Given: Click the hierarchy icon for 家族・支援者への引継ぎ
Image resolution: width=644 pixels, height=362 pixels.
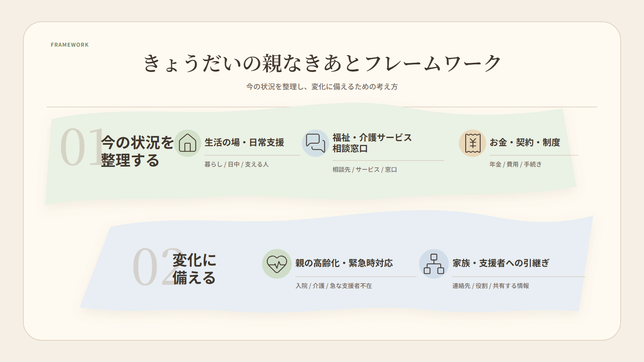Looking at the screenshot, I should click(x=434, y=264).
